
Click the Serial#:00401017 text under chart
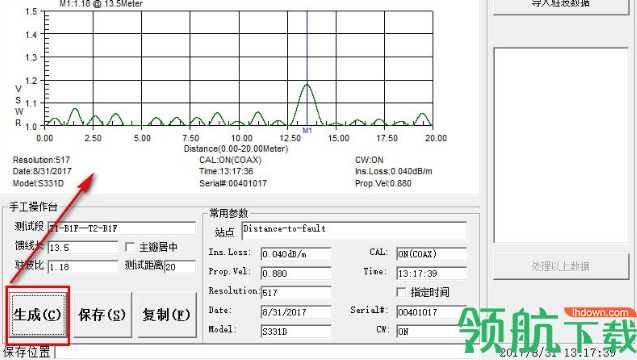coord(233,183)
